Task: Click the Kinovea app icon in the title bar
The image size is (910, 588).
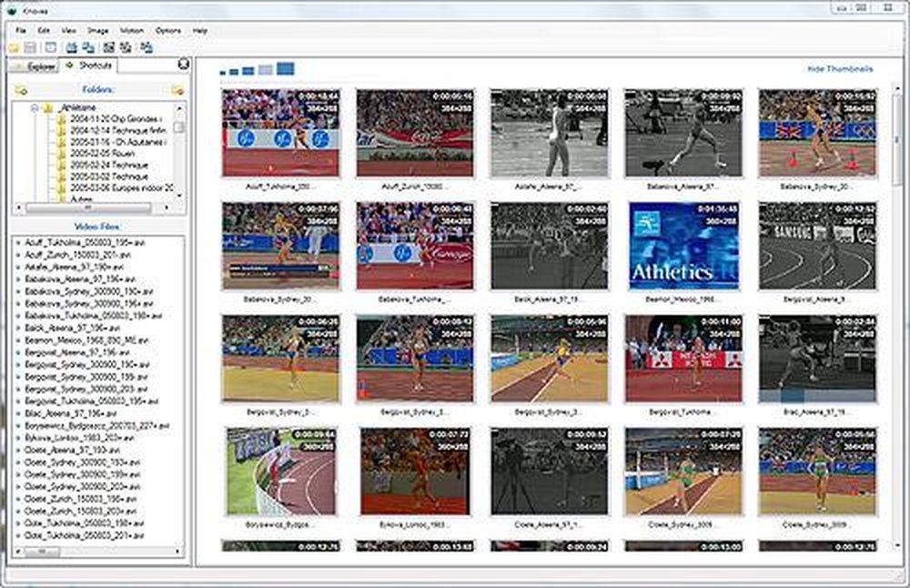Action: pyautogui.click(x=12, y=10)
